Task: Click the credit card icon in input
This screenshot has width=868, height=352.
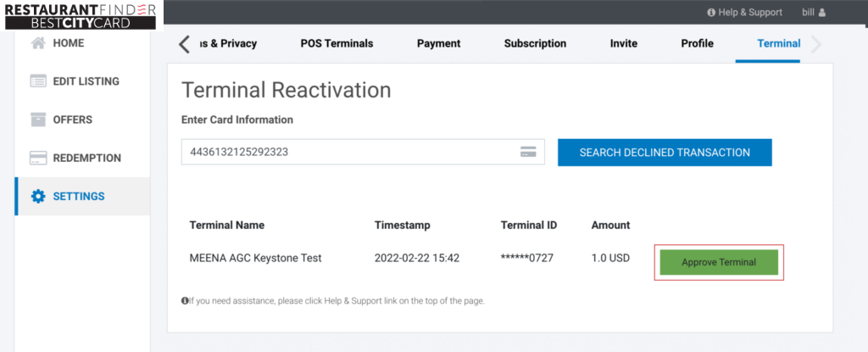Action: (x=528, y=153)
